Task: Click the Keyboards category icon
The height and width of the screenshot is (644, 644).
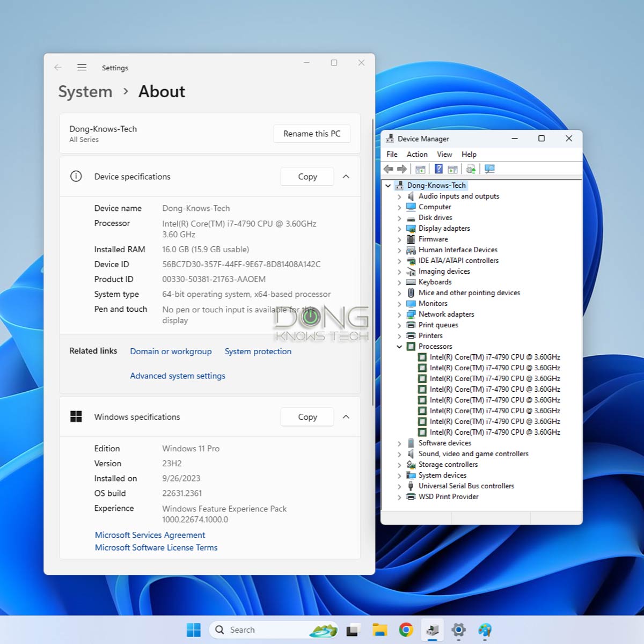Action: 411,282
